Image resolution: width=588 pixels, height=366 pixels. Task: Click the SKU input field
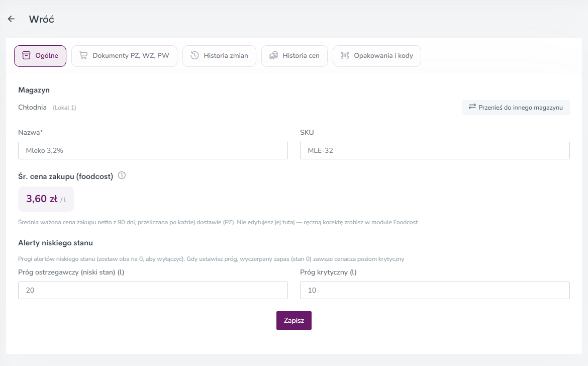coord(435,150)
